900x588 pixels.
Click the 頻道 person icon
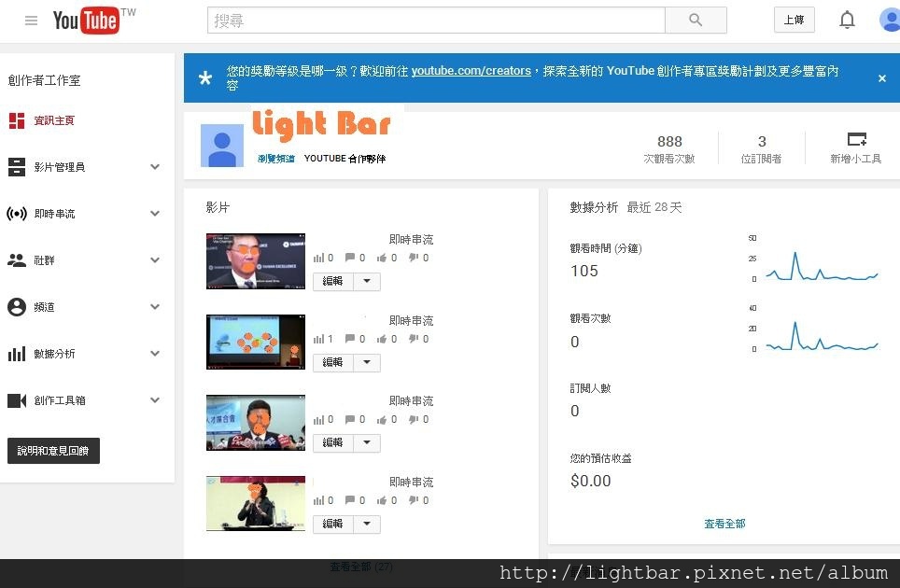[x=17, y=307]
